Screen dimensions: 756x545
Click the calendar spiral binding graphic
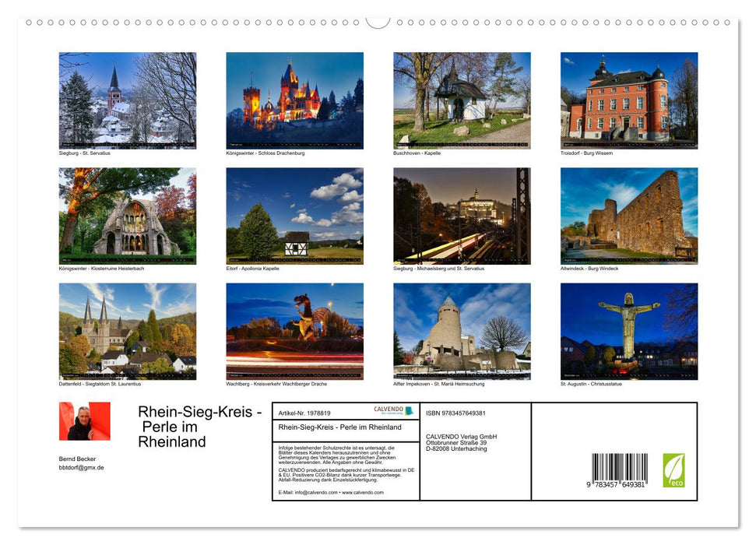378,23
